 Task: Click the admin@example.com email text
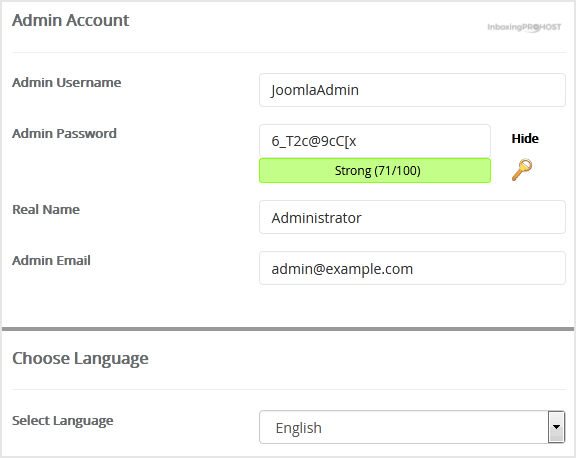click(x=342, y=269)
